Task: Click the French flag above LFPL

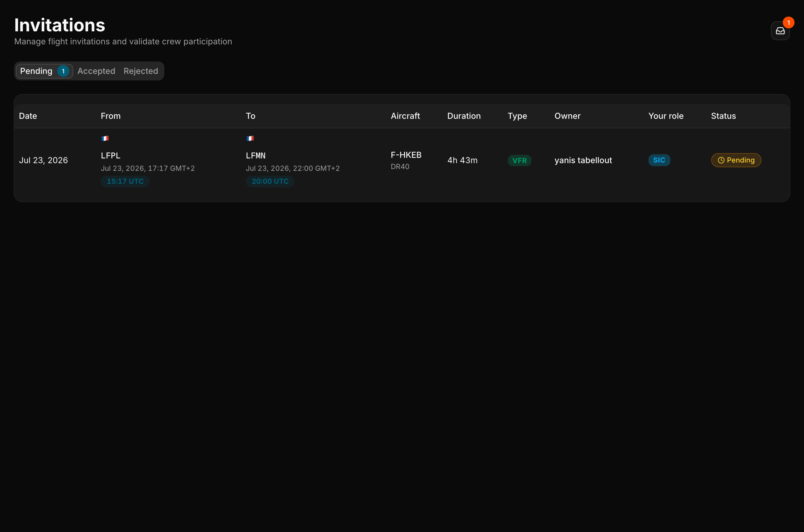Action: (105, 138)
